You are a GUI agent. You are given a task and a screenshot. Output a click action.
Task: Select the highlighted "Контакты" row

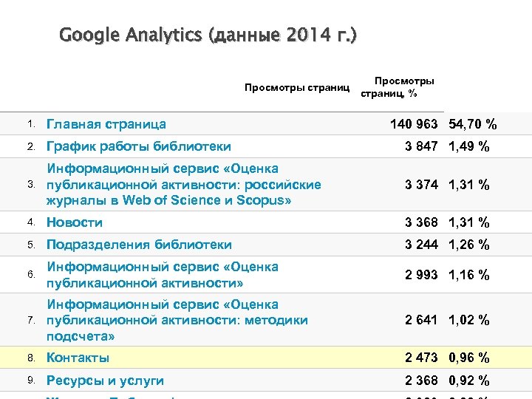tap(78, 358)
